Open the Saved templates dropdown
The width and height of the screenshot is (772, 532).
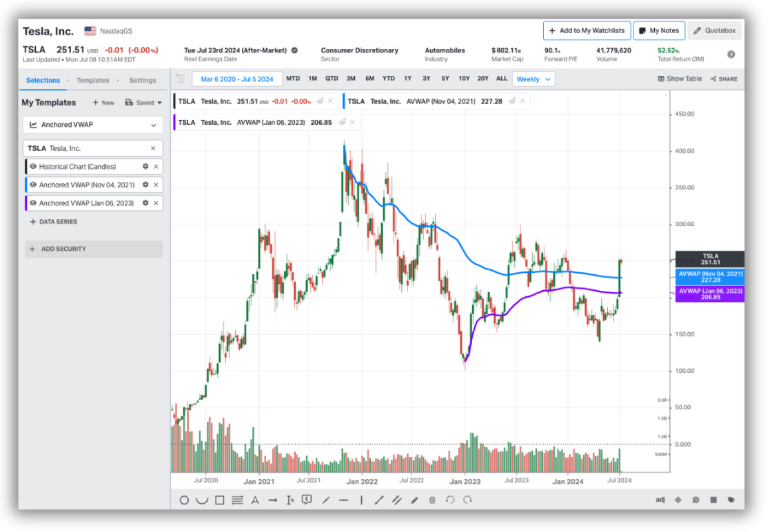click(x=143, y=103)
